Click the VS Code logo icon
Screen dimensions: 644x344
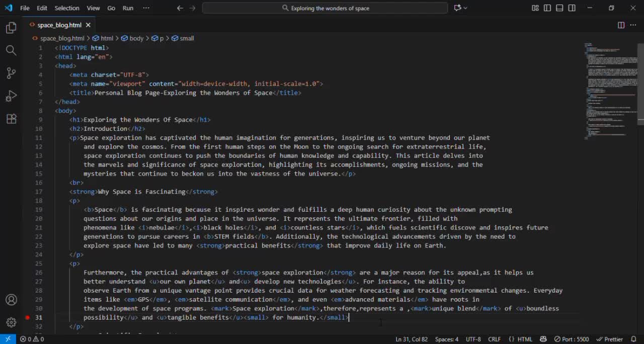(9, 8)
